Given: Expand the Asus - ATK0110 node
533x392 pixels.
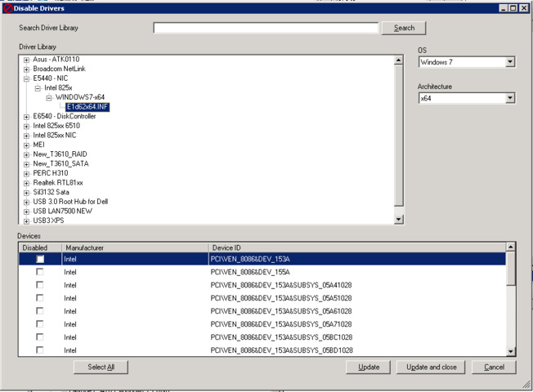Looking at the screenshot, I should coord(26,60).
